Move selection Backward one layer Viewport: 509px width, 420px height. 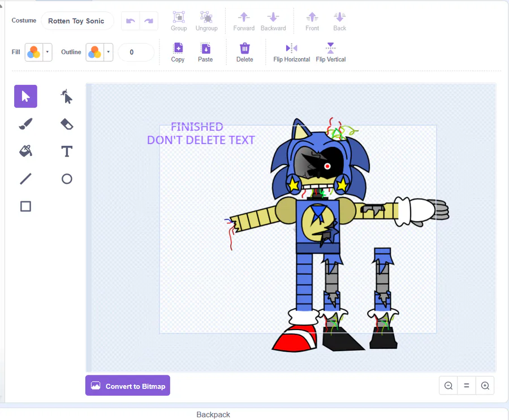273,21
